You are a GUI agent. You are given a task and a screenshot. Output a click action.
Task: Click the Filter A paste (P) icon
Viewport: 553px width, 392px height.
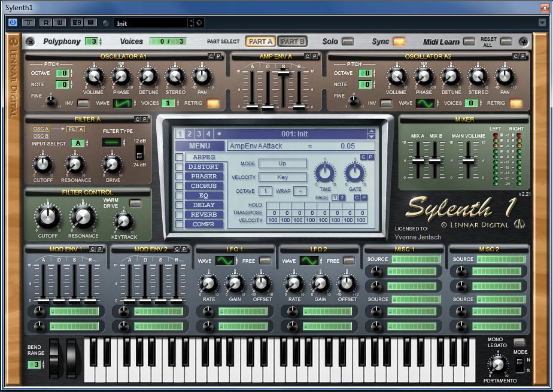pos(145,119)
